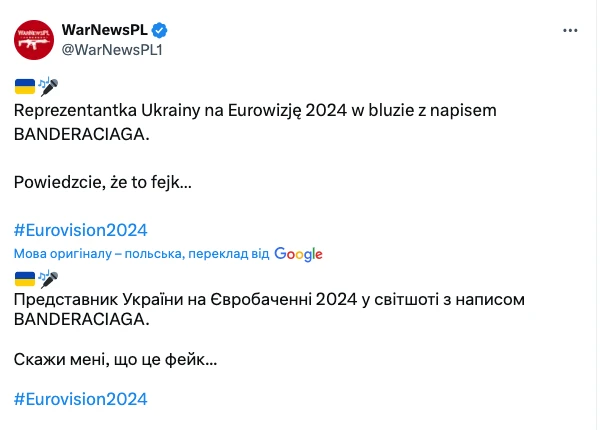Screen dimensions: 609x430
Task: Click the Google logo
Action: coord(298,254)
